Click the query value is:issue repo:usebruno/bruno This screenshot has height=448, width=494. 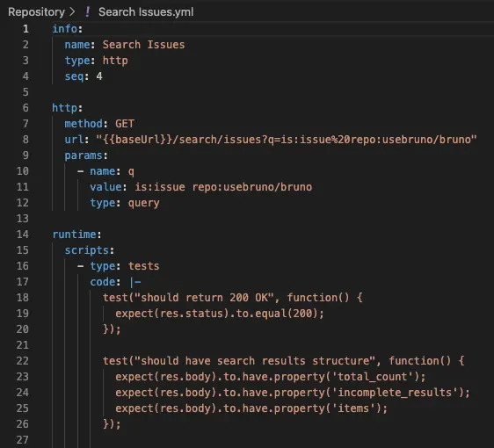coord(223,187)
